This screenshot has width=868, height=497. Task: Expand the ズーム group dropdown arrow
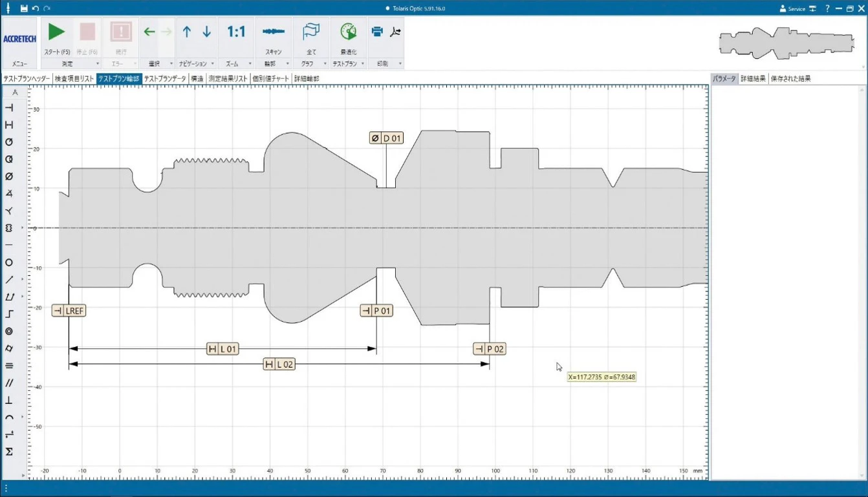(250, 64)
